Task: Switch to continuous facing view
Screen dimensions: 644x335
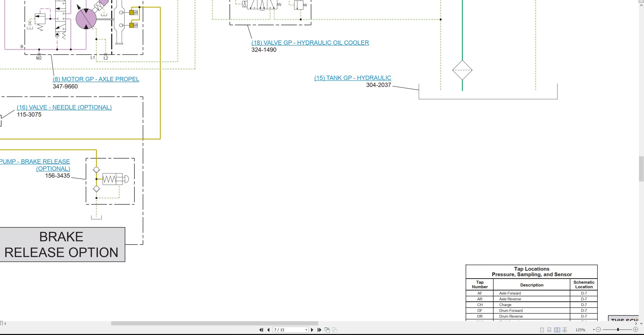Action: [565, 330]
